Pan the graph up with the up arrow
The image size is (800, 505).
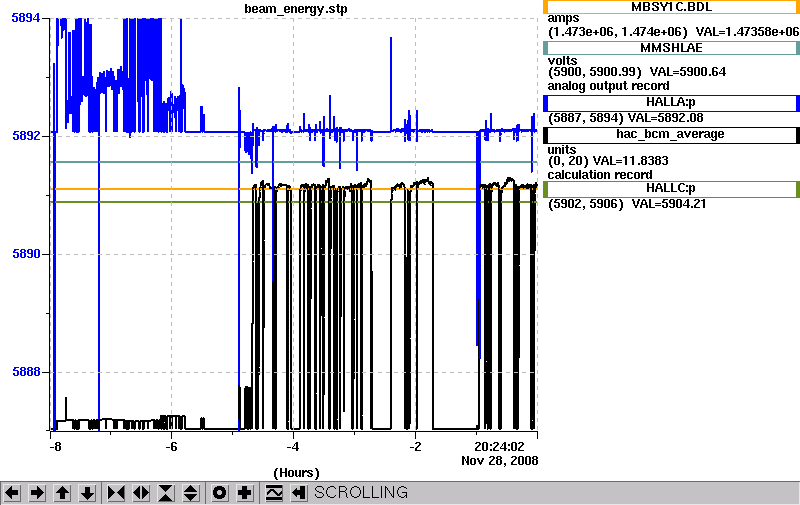coord(62,493)
